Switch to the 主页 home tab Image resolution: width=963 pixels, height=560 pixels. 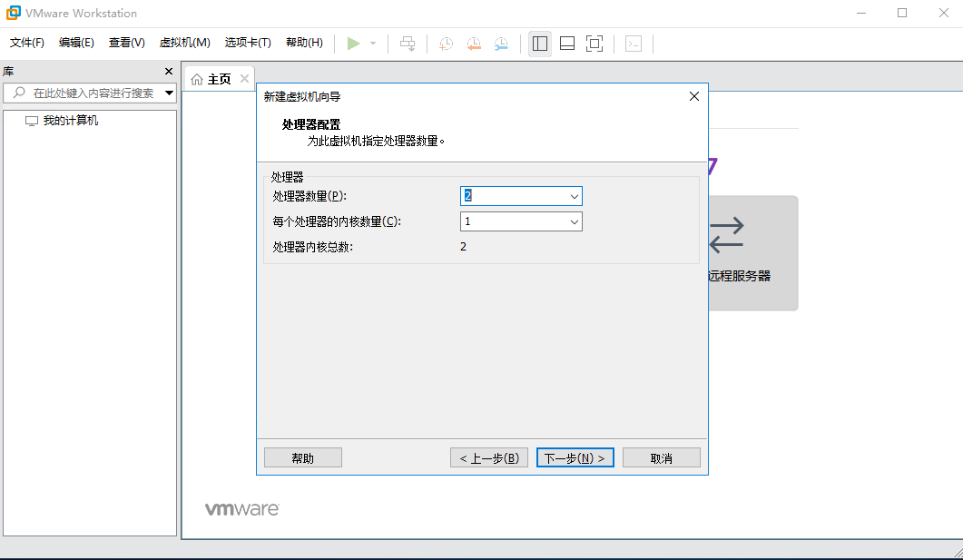point(219,79)
